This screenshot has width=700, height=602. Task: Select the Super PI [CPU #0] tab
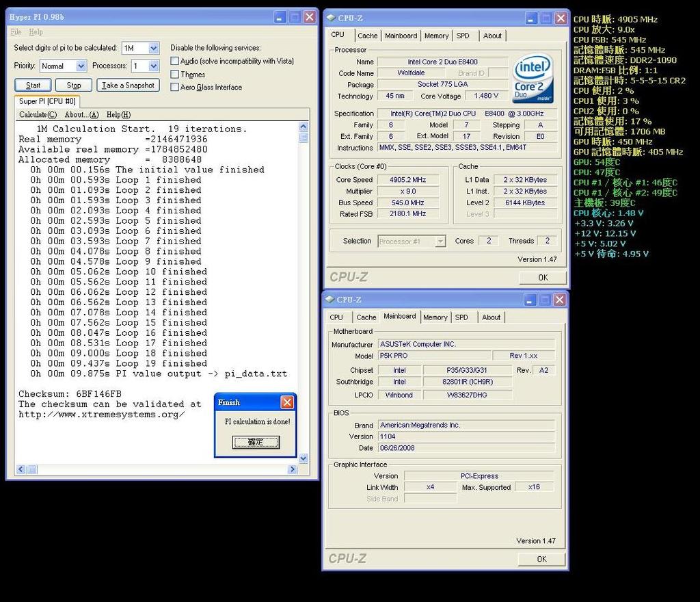point(47,101)
